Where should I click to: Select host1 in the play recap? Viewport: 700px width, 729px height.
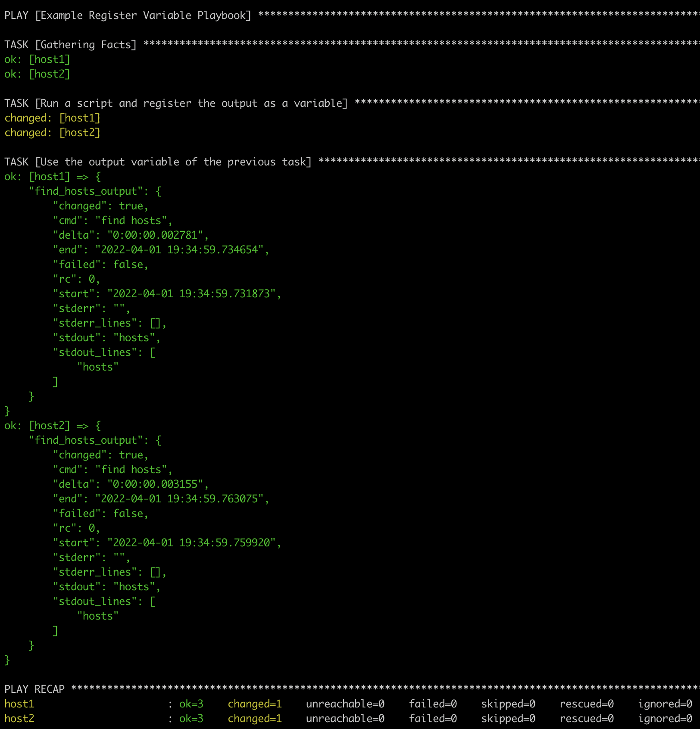[x=19, y=704]
